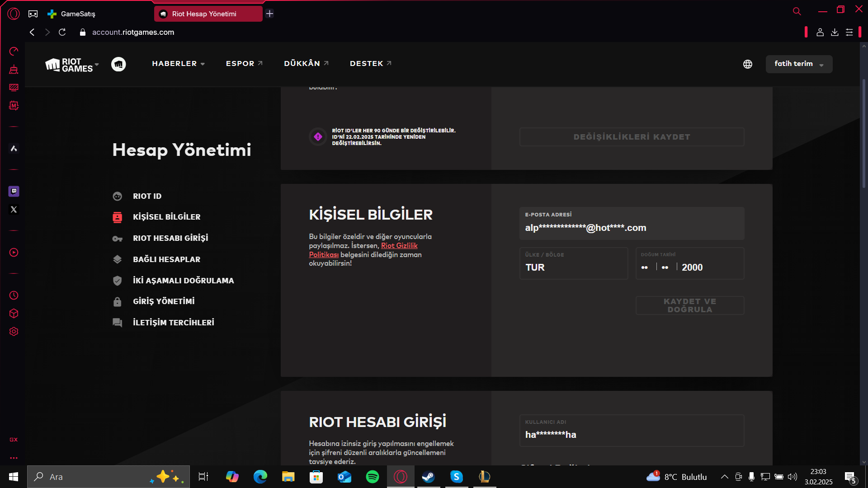Click KAYDET VE DOĞRULA button
868x488 pixels.
point(690,305)
